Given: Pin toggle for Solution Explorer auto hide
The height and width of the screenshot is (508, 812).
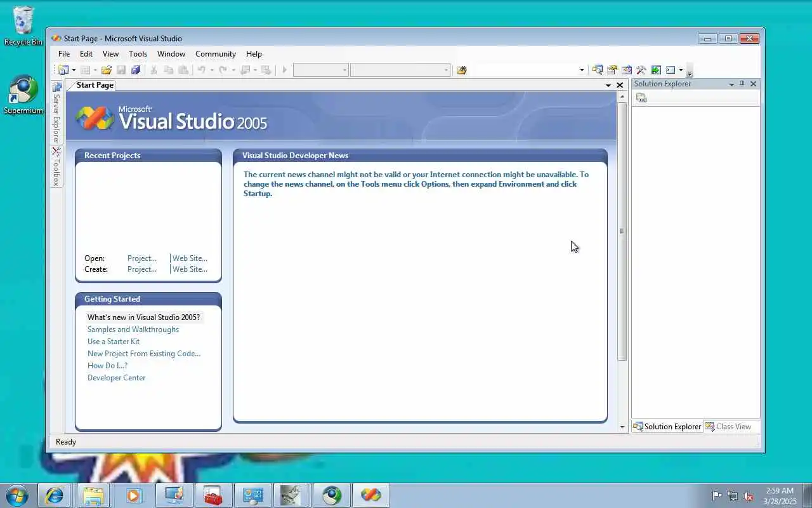Looking at the screenshot, I should coord(742,84).
